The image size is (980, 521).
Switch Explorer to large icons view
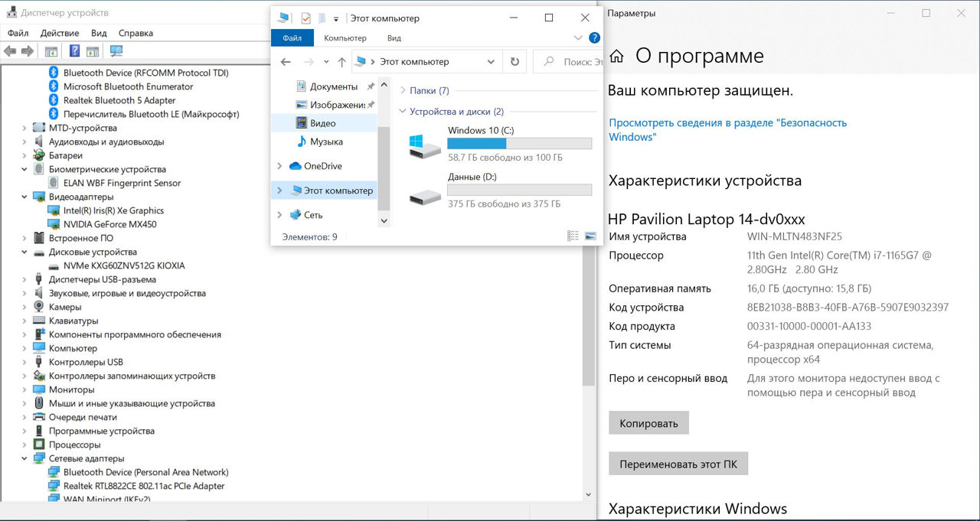(x=590, y=236)
